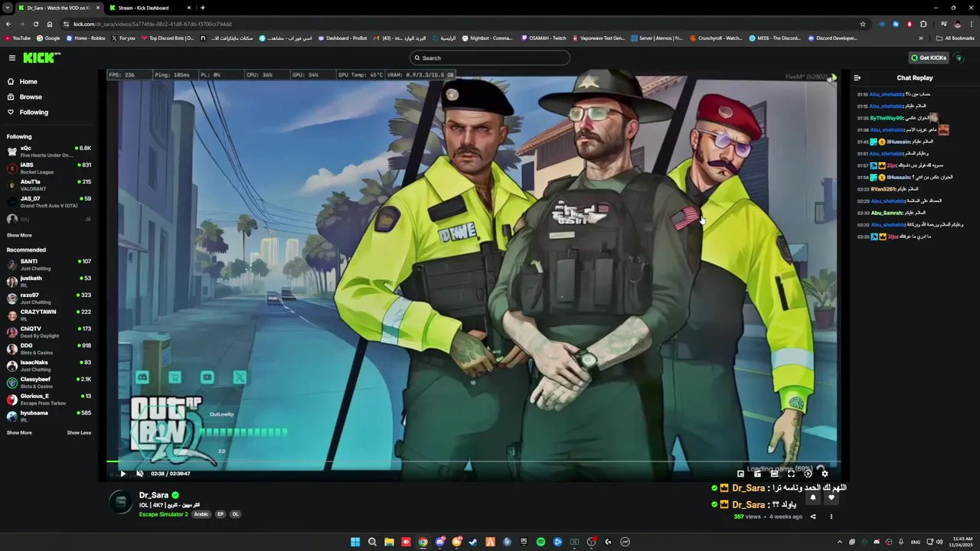Click the address bar URL

click(152, 24)
